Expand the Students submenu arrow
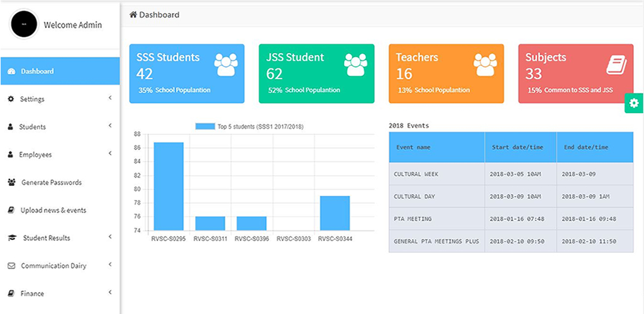Viewport: 644px width, 314px height. click(110, 126)
